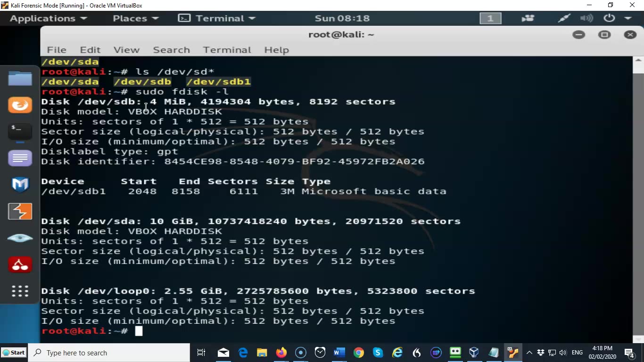Launch Firefox ESR from the sidebar

[x=20, y=105]
